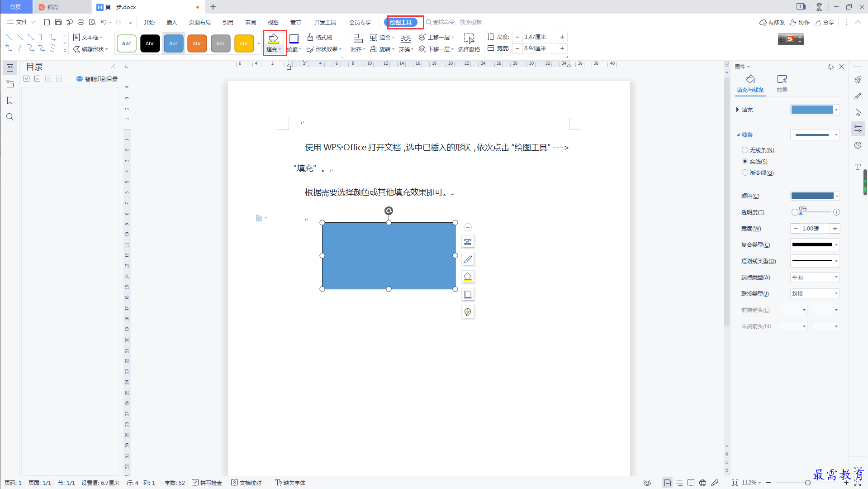The image size is (868, 489).
Task: Toggle outline view mode in status bar
Action: [679, 483]
